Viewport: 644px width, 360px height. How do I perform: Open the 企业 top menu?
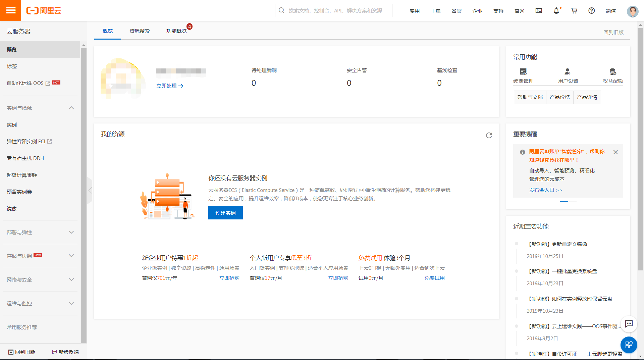tap(478, 11)
